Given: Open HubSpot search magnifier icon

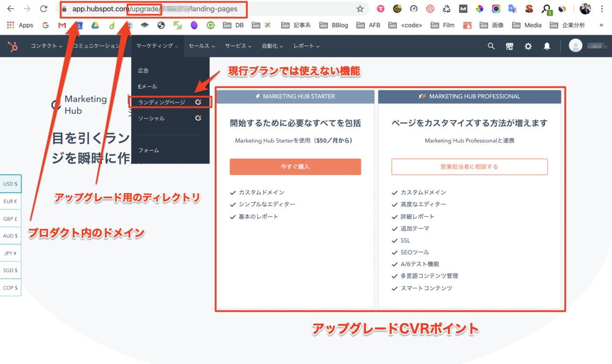Looking at the screenshot, I should (491, 46).
